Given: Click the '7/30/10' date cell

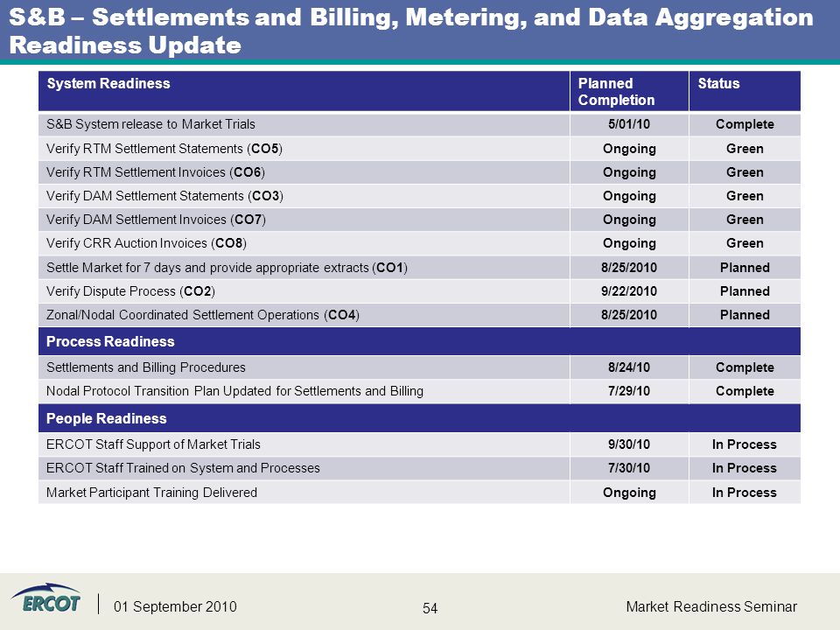Looking at the screenshot, I should coord(629,468).
